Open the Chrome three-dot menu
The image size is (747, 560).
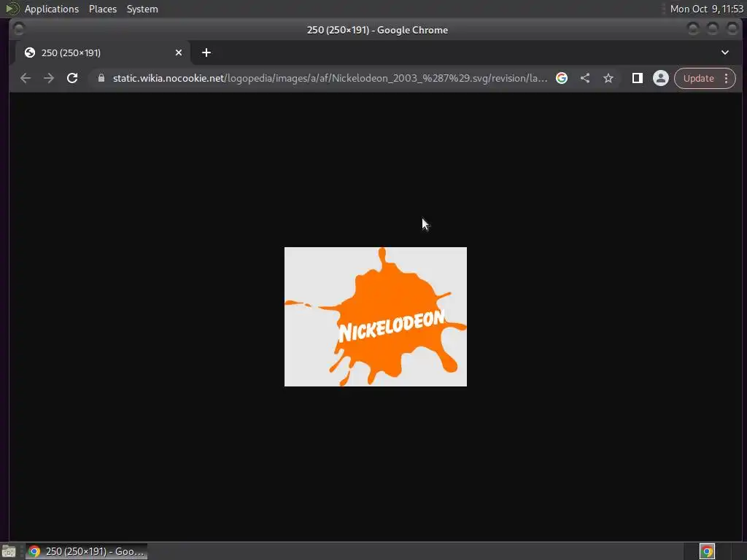[726, 78]
